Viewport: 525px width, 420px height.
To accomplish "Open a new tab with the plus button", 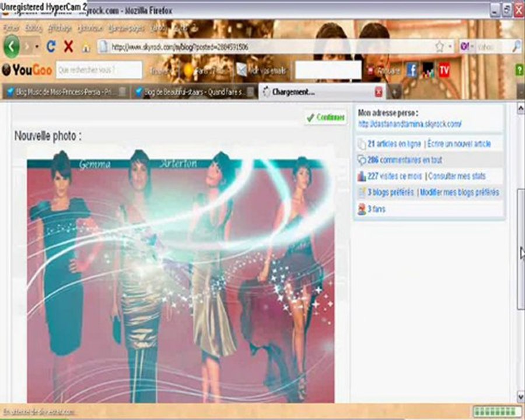I will [x=394, y=92].
